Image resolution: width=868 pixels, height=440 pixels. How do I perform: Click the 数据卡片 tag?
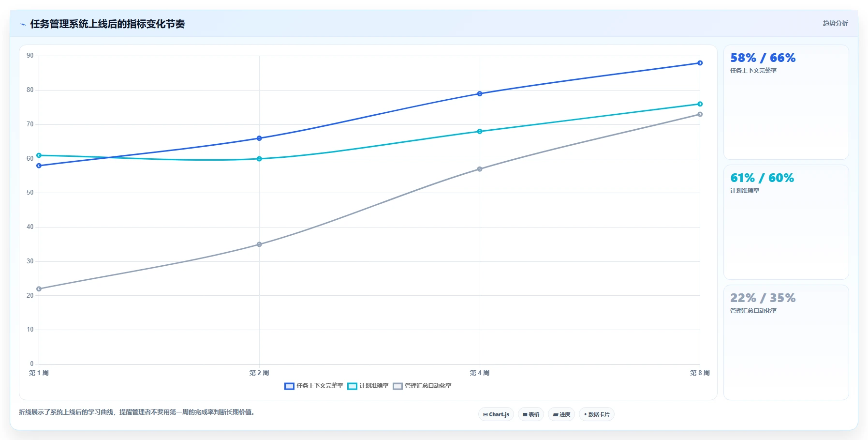pyautogui.click(x=597, y=414)
